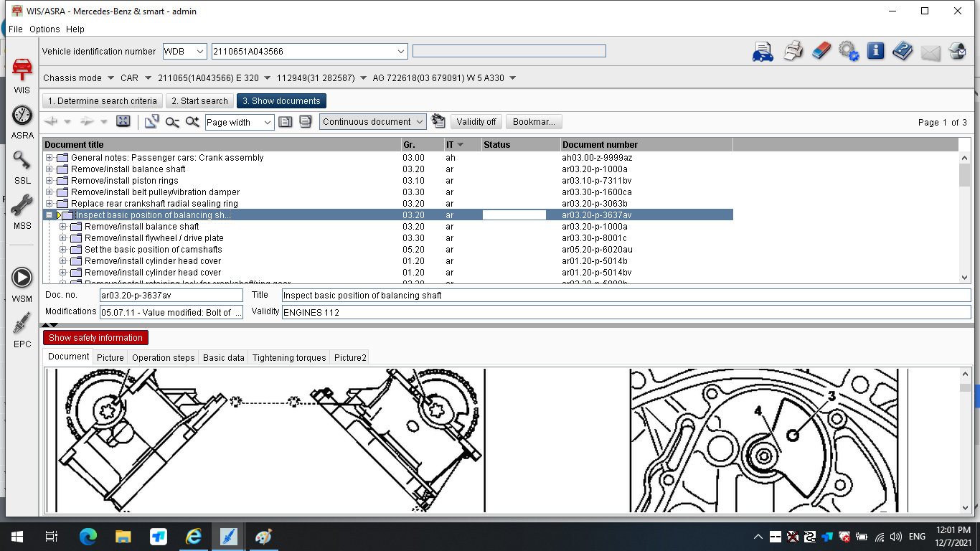Click the Doc. no. field
Screen dimensions: 980x551
171,295
